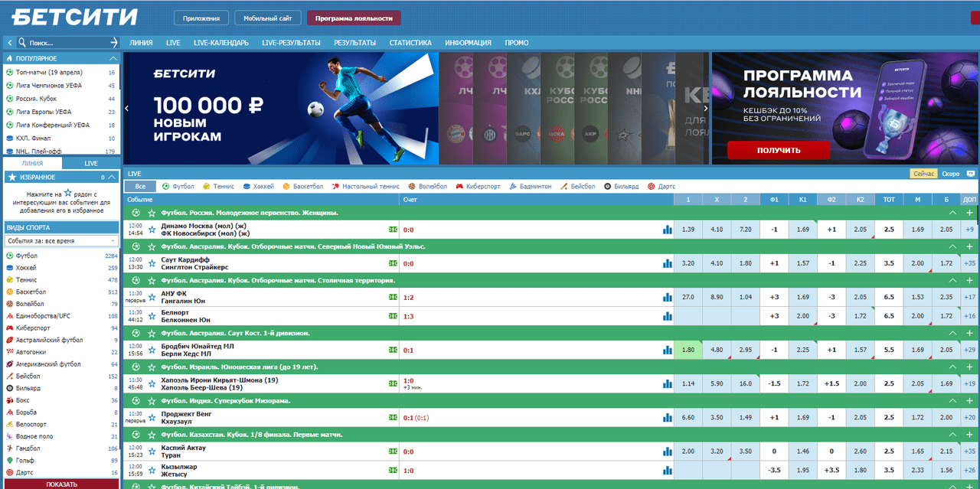Screen dimensions: 980x489
Task: Click the Киберспорт filter icon
Action: click(x=460, y=186)
